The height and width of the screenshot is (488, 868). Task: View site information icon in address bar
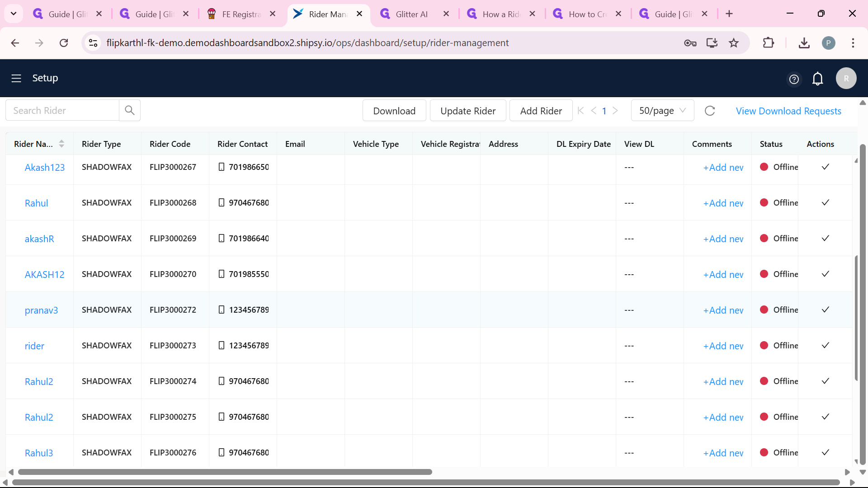[93, 43]
